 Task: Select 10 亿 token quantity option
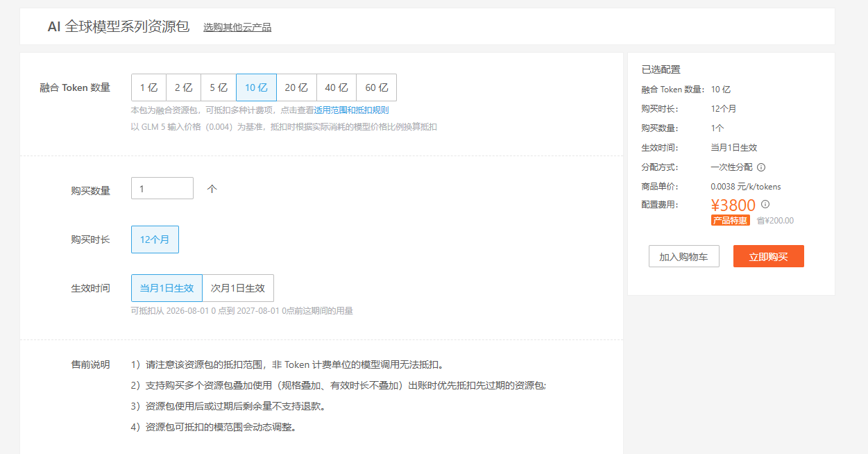[x=256, y=87]
